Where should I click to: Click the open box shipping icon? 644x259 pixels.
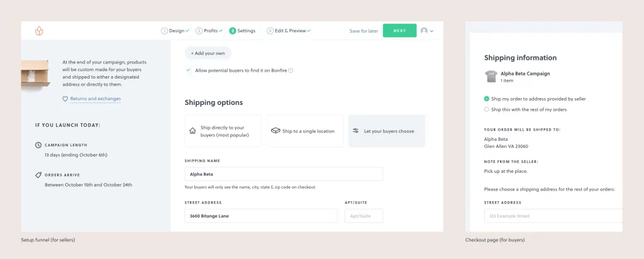coord(275,131)
